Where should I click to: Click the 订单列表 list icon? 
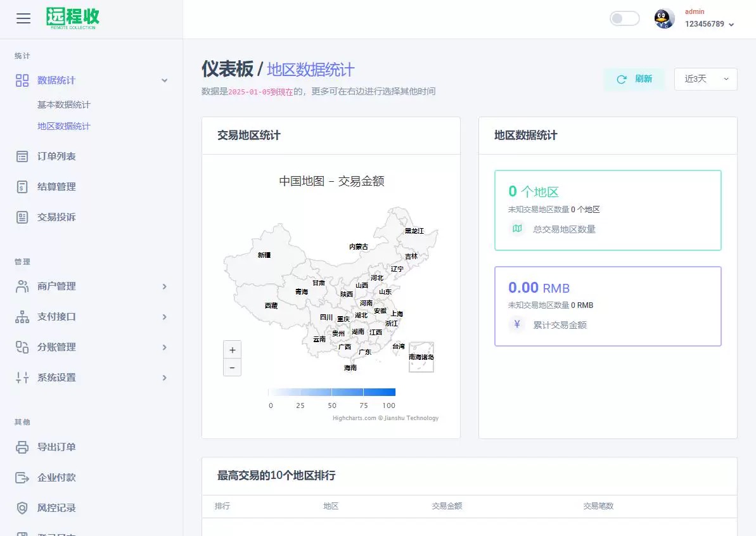(22, 156)
